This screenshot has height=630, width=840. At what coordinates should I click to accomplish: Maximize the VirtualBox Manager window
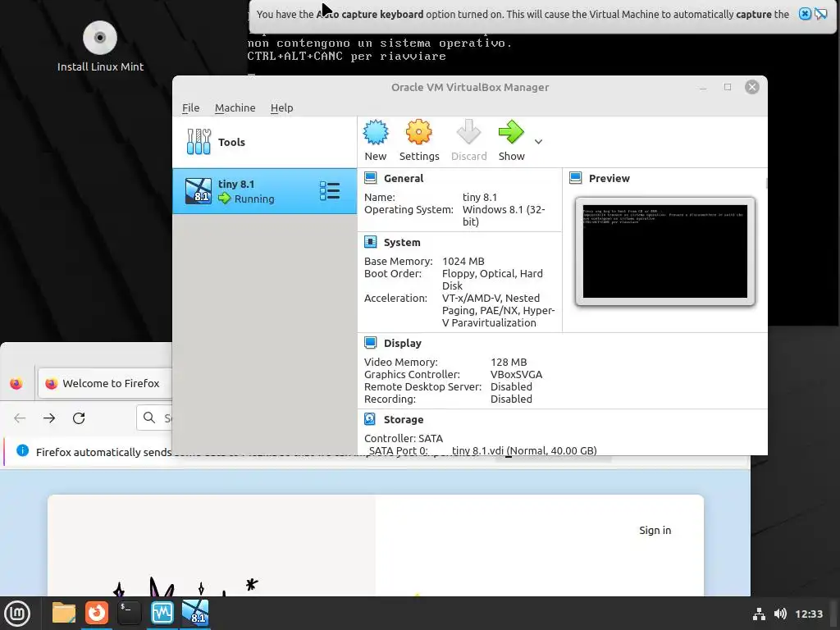[728, 87]
